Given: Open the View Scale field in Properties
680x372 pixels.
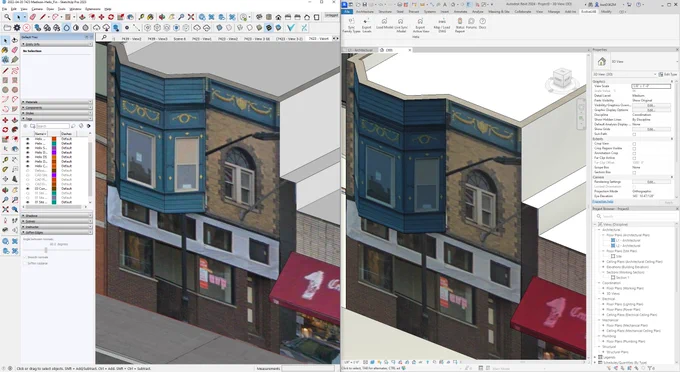Looking at the screenshot, I should pyautogui.click(x=651, y=86).
